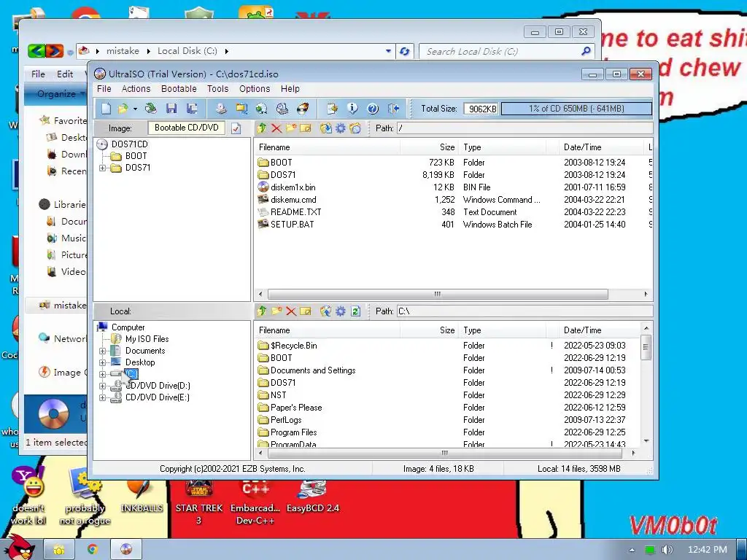Click the Search Local Disk (C:) box

[506, 51]
